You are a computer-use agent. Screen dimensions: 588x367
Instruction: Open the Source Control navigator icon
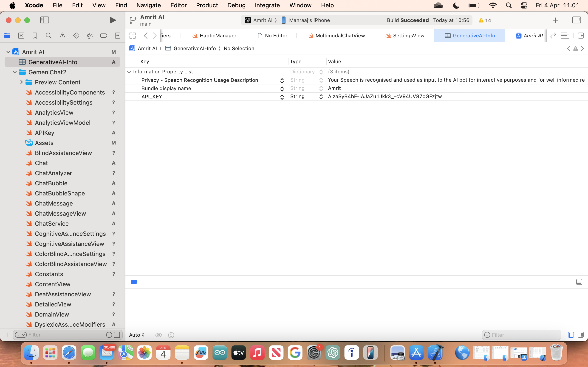(x=21, y=36)
